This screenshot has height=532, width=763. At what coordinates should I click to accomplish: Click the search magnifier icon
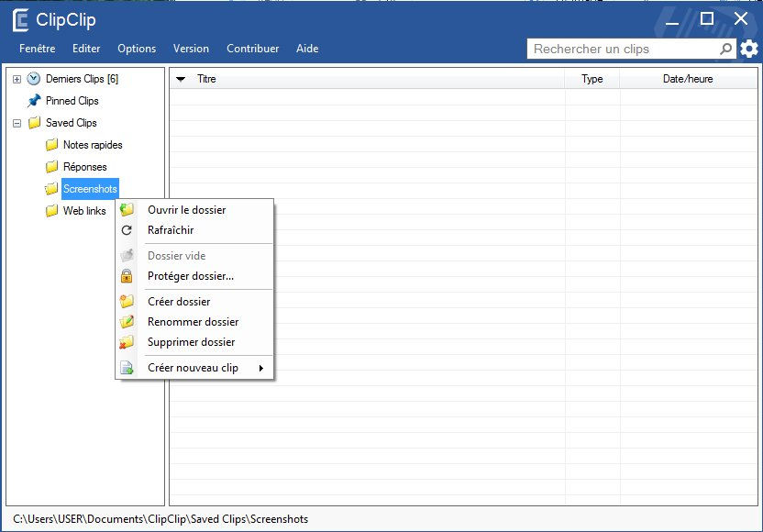[725, 49]
